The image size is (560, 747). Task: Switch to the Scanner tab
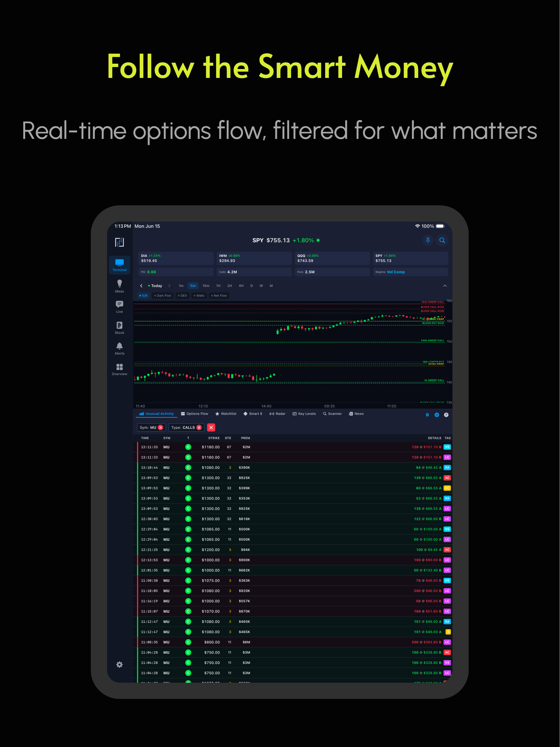(332, 414)
